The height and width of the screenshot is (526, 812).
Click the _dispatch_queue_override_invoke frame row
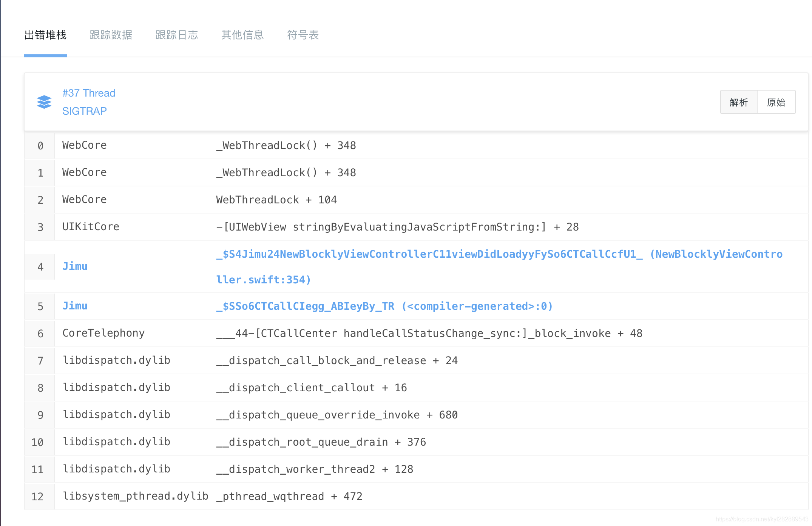337,415
